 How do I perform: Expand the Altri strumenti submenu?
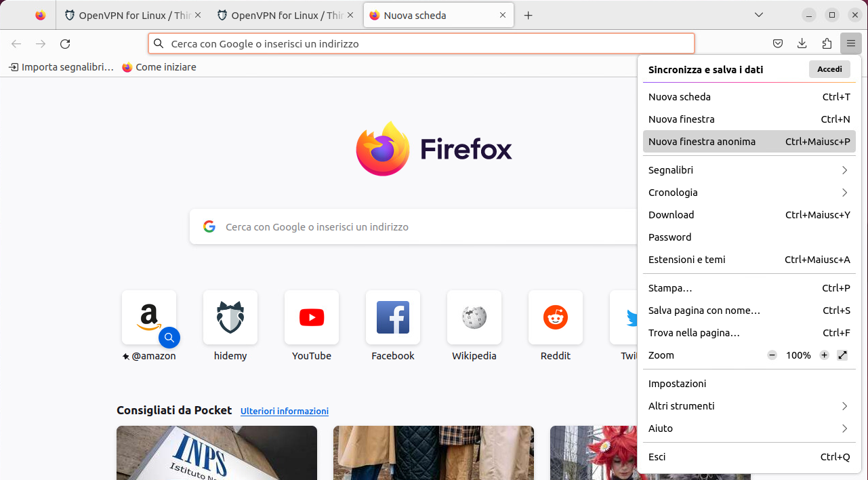749,406
